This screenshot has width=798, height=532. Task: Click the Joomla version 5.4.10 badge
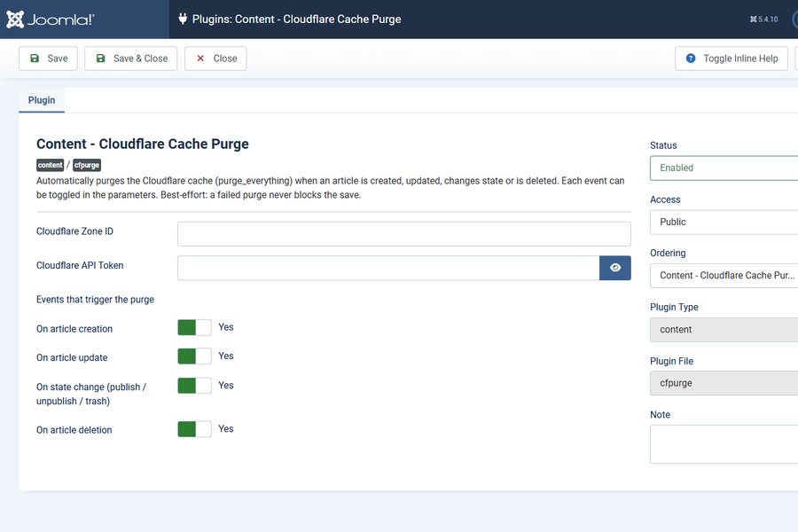[764, 20]
